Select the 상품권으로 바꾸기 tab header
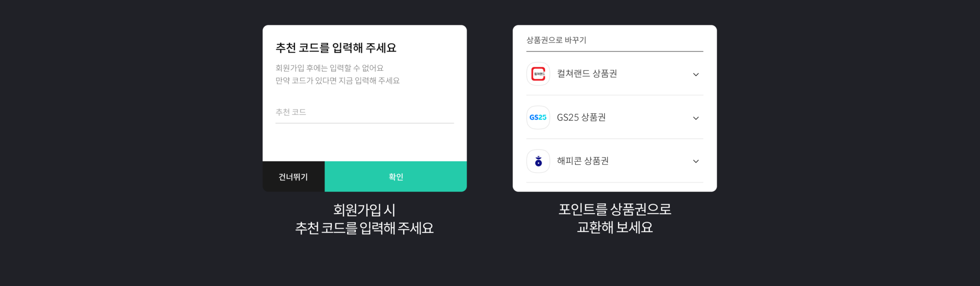Image resolution: width=980 pixels, height=286 pixels. click(x=556, y=40)
